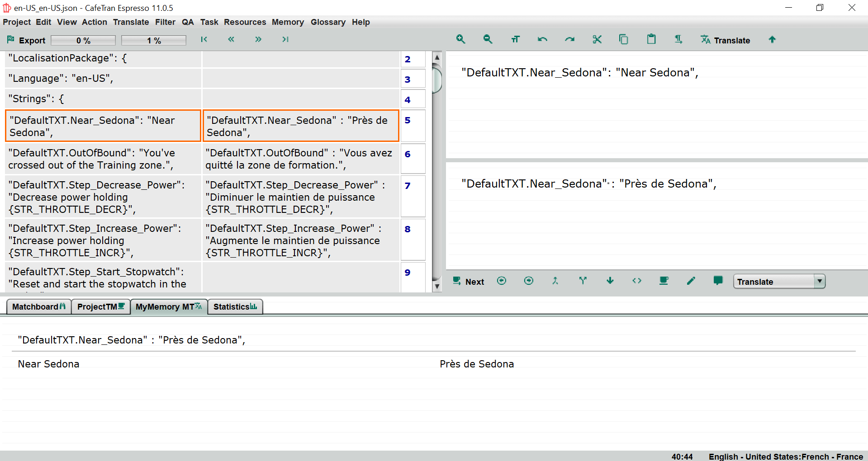Open the Glossary menu

(x=328, y=22)
